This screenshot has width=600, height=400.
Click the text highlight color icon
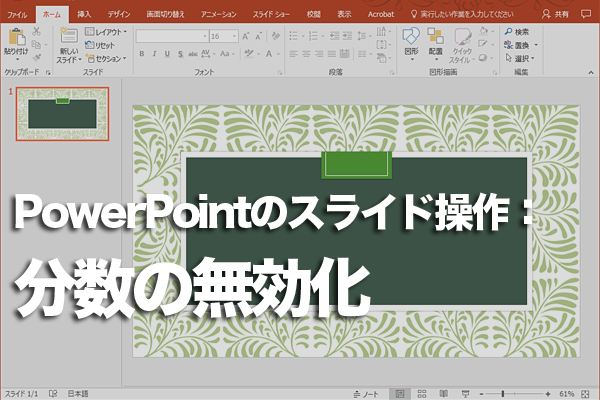[x=249, y=54]
